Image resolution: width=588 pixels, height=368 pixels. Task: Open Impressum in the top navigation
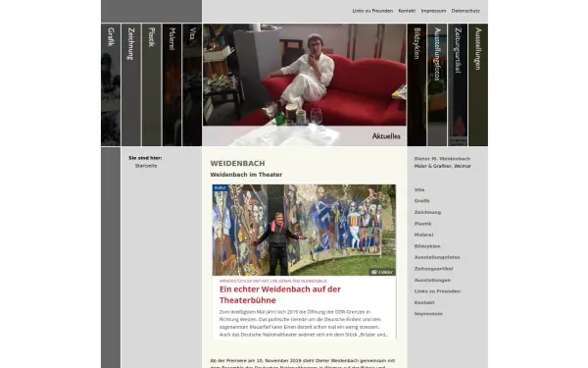[433, 11]
